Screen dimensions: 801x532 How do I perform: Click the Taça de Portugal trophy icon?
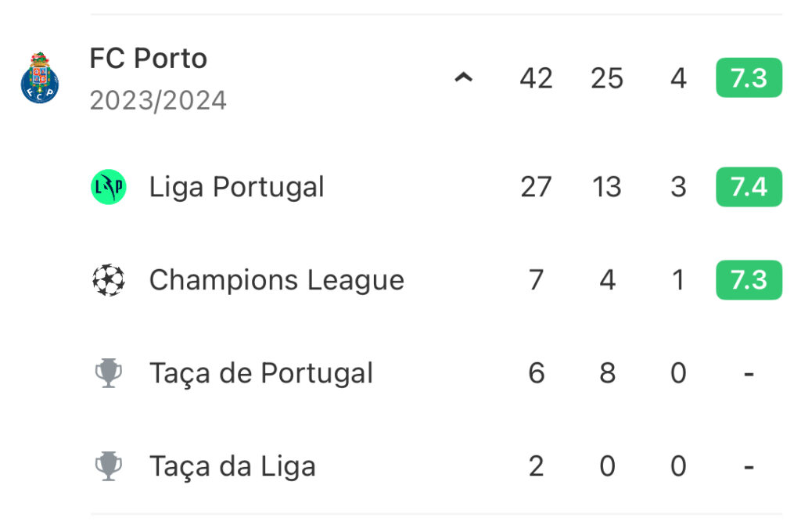point(108,373)
